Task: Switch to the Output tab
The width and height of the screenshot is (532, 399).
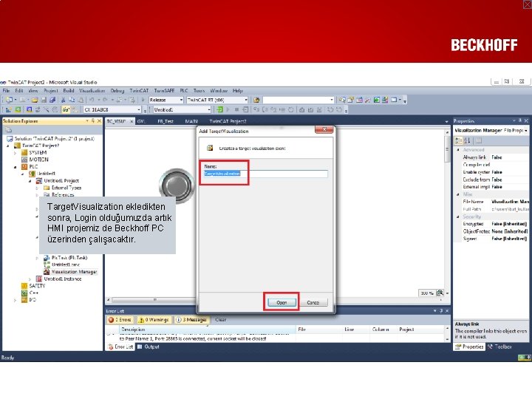Action: [x=149, y=347]
